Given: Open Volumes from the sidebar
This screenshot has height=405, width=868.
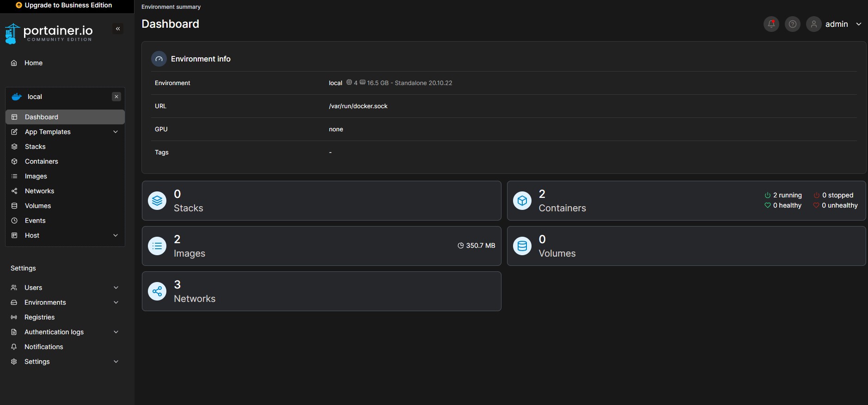Looking at the screenshot, I should (x=65, y=206).
